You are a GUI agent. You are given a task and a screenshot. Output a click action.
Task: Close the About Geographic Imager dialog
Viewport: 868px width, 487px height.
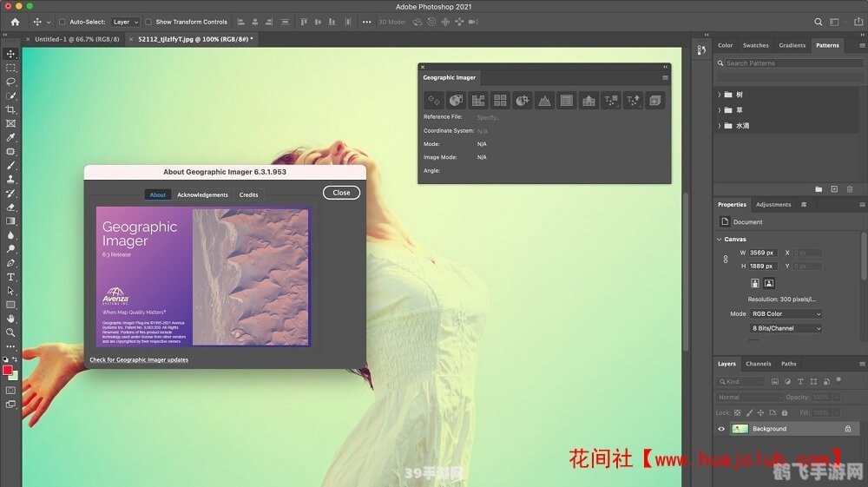tap(341, 193)
